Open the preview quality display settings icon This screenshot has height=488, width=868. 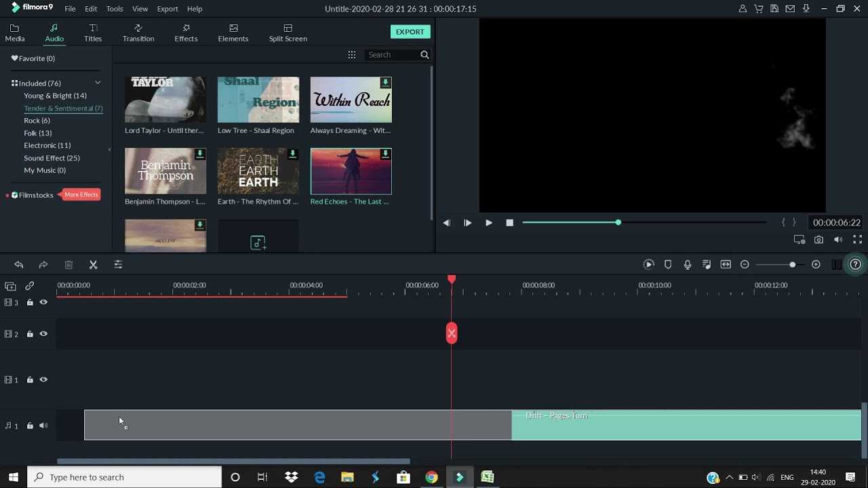799,239
